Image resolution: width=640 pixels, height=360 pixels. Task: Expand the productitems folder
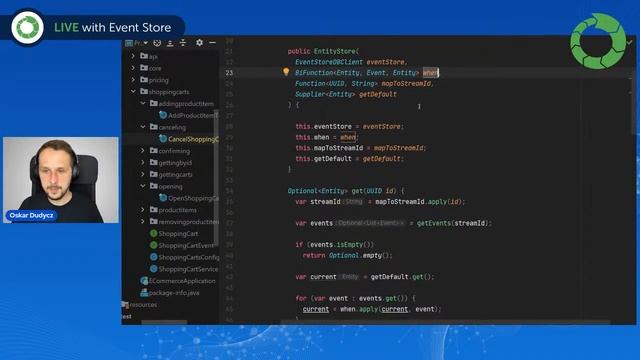pos(143,210)
